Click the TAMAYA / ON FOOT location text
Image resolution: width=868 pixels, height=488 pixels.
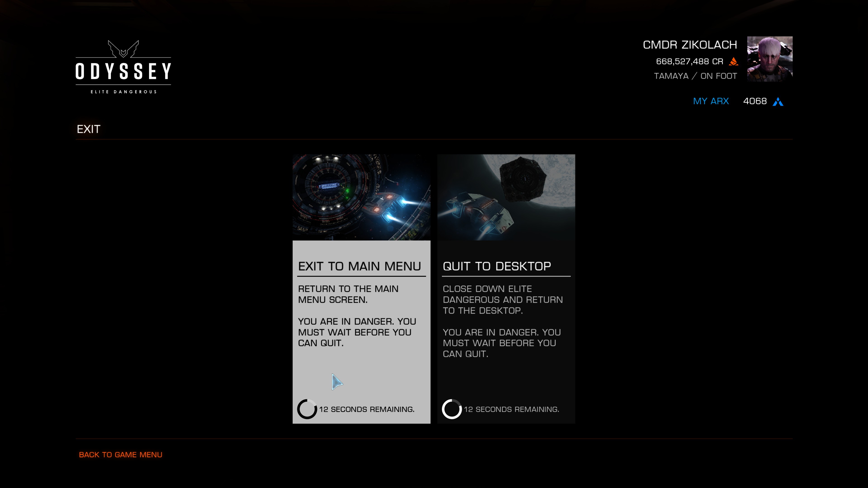696,76
